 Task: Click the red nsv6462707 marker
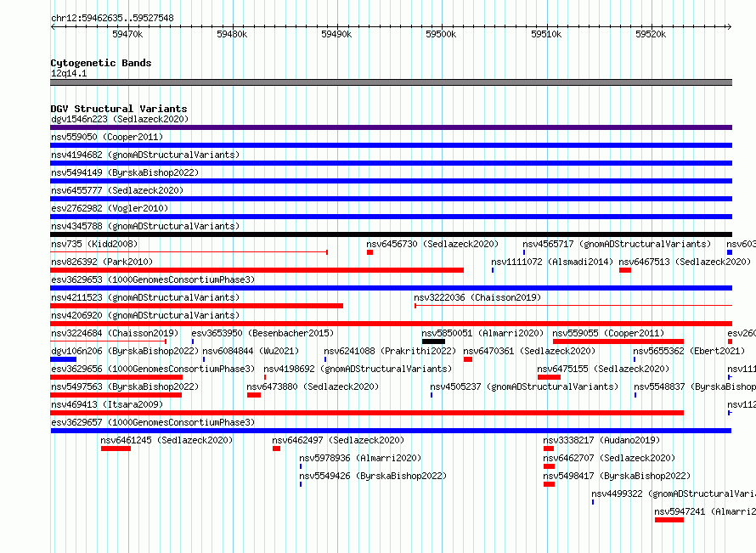pyautogui.click(x=549, y=466)
